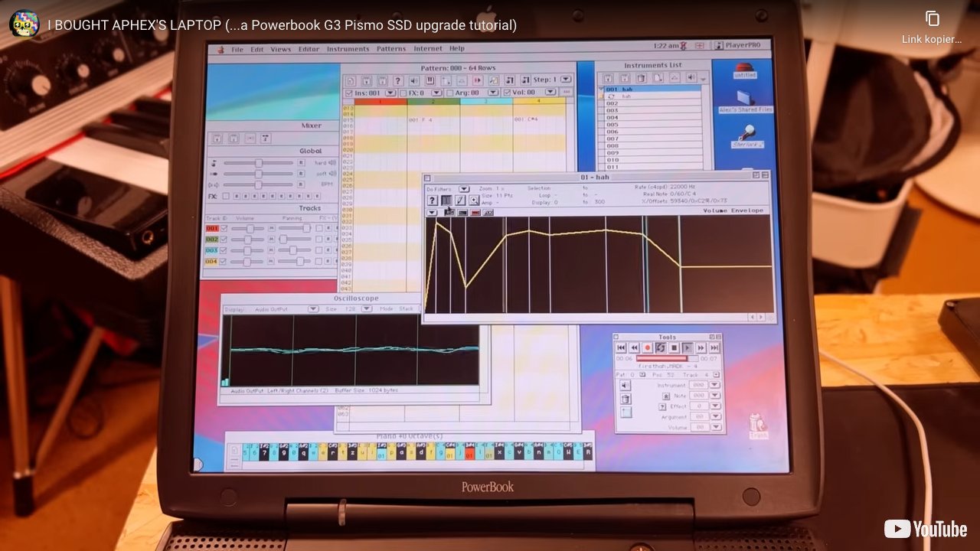Click the desktop Trash icon
Screen dimensions: 980x551
pos(758,425)
